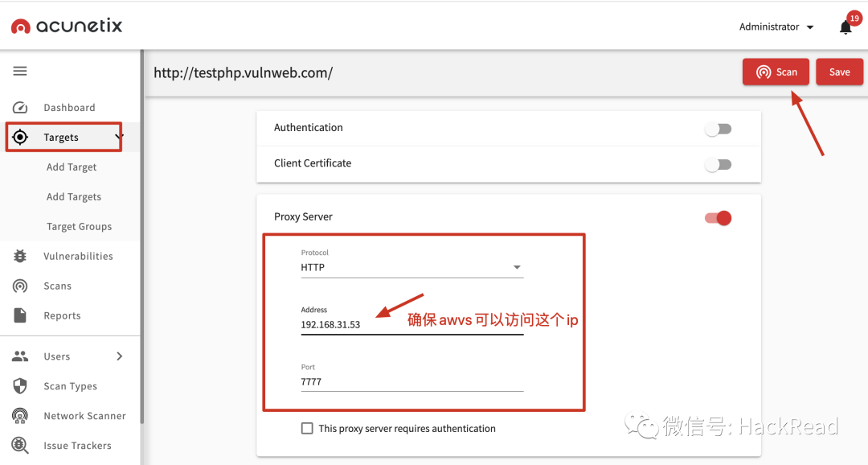The image size is (868, 465).
Task: Enable the Client Certificate toggle
Action: [718, 165]
